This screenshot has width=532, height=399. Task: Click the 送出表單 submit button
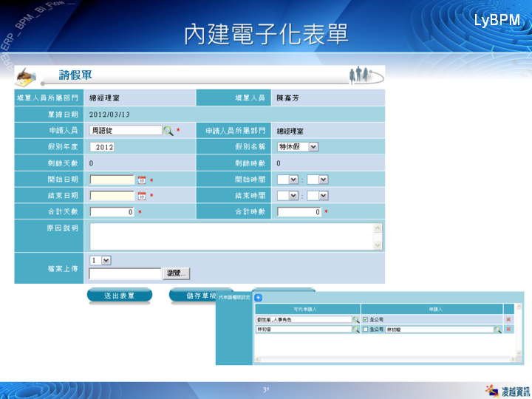(120, 296)
